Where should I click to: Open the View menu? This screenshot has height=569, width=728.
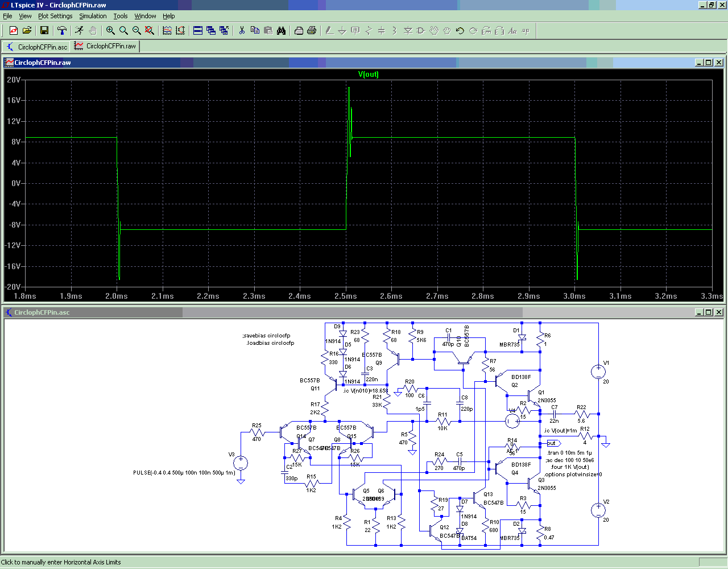tap(25, 16)
